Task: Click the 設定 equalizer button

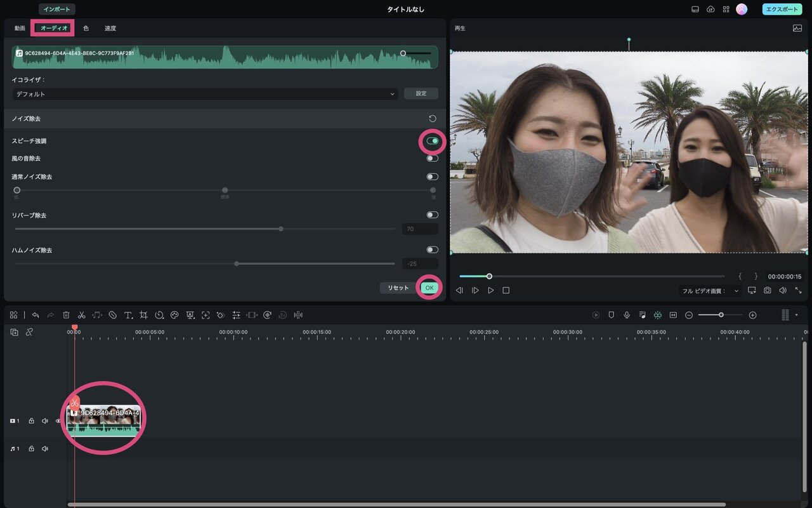Action: click(421, 93)
